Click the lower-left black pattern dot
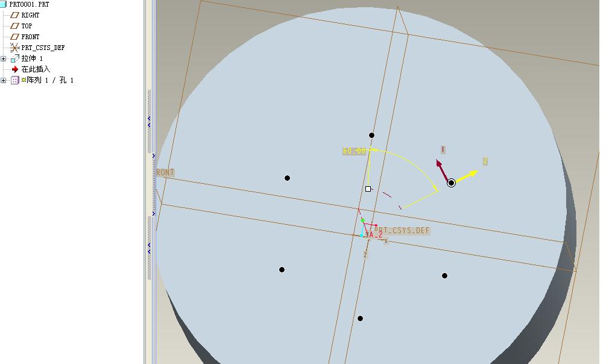Screen dimensions: 612x364 282,269
